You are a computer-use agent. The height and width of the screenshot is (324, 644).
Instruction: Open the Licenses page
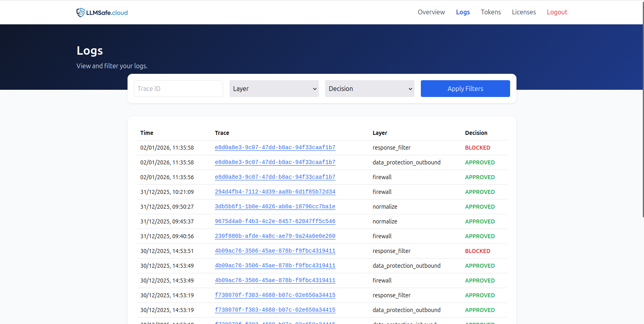524,12
